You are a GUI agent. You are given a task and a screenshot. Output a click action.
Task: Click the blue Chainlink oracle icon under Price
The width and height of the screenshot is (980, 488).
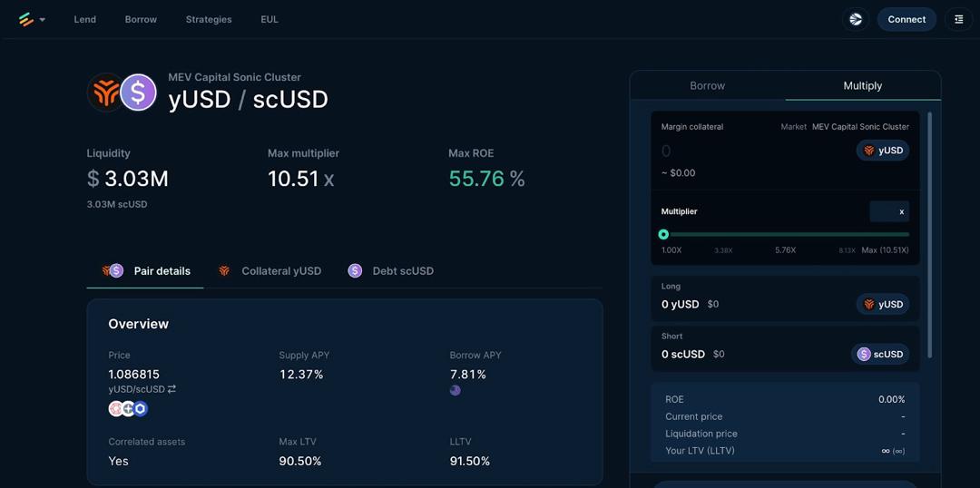pyautogui.click(x=141, y=409)
